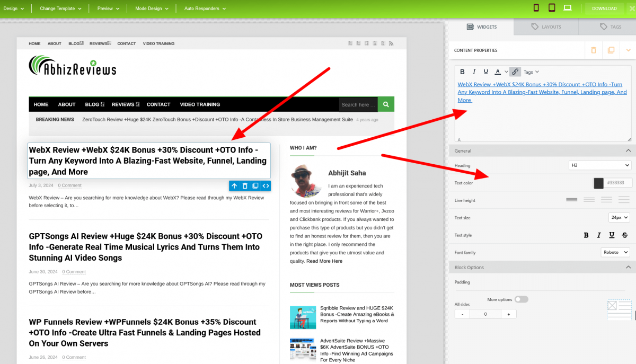Viewport: 636px width, 364px height.
Task: Switch to tablet preview
Action: (x=552, y=8)
